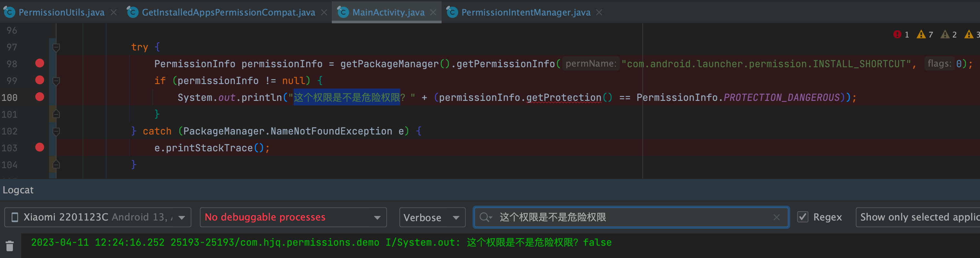Click the breakpoint on line 103
This screenshot has height=258, width=980.
[x=39, y=147]
